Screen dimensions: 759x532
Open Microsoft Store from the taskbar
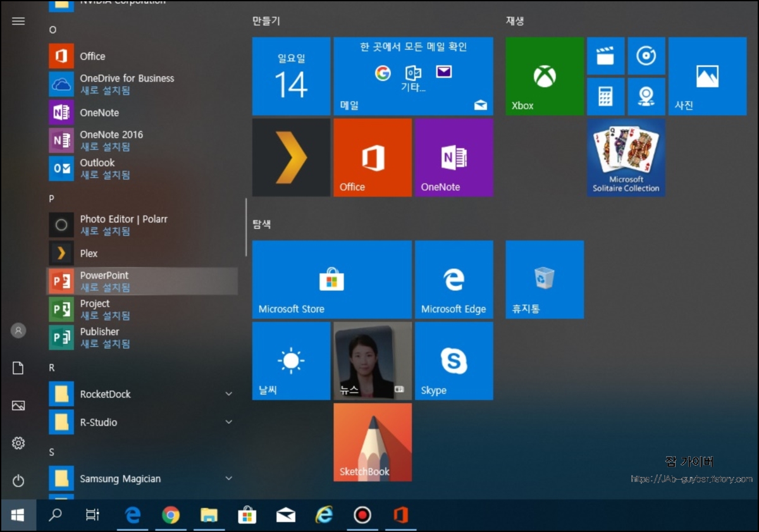coord(247,516)
